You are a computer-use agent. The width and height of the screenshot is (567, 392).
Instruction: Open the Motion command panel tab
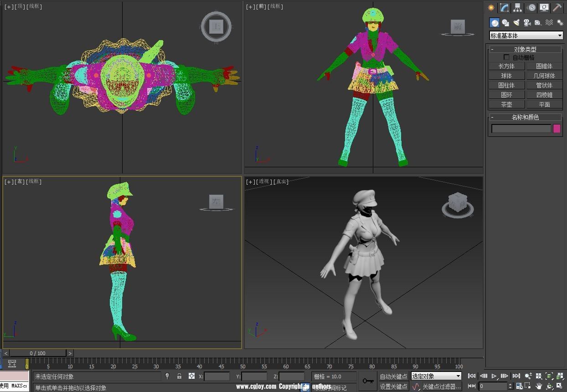point(531,8)
